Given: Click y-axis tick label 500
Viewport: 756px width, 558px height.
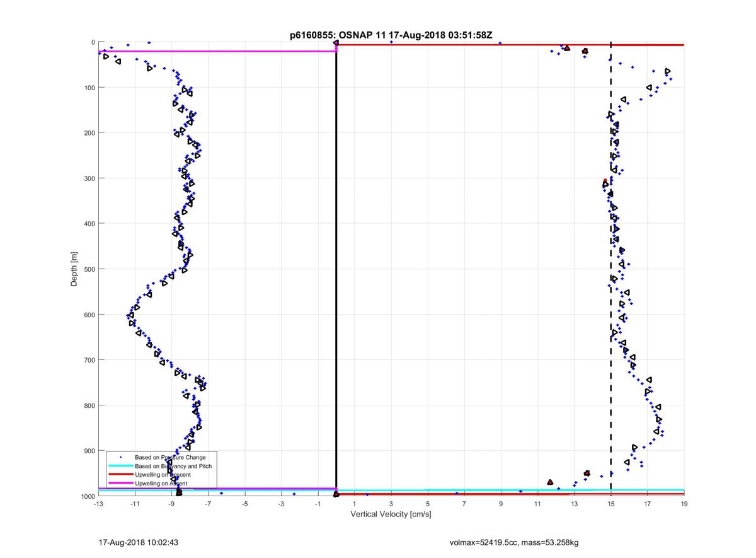Looking at the screenshot, I should 88,269.
